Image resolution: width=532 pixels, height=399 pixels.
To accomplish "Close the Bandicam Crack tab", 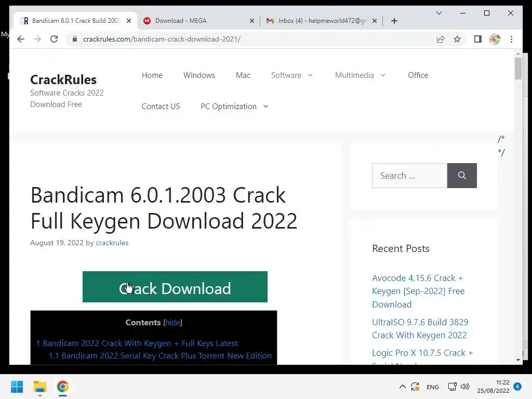I will [x=129, y=21].
